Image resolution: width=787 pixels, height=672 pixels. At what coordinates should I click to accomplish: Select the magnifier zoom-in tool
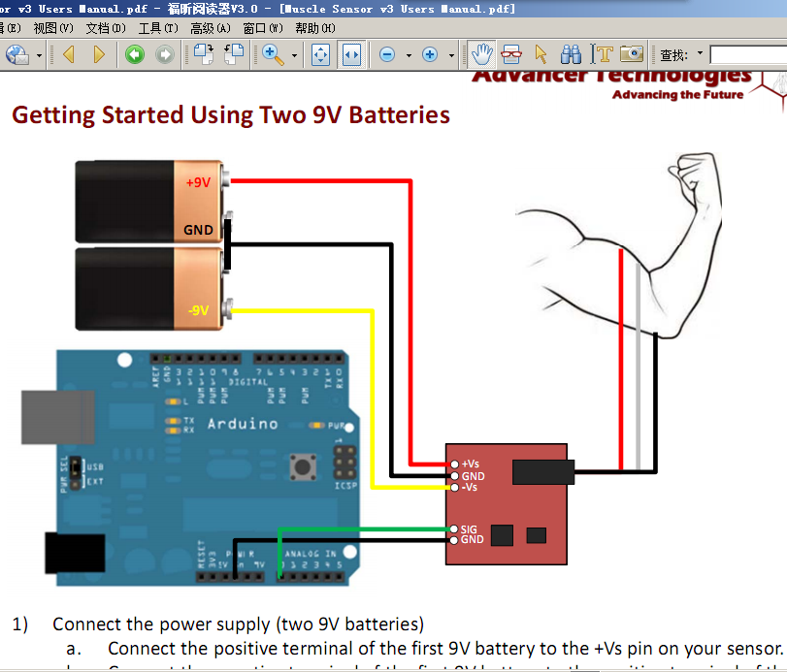(x=273, y=54)
